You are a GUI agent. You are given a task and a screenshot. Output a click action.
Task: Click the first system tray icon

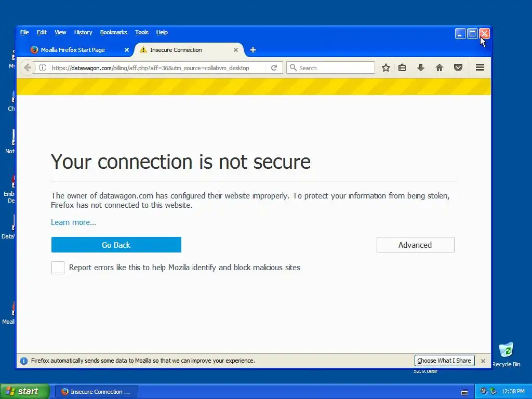[484, 391]
